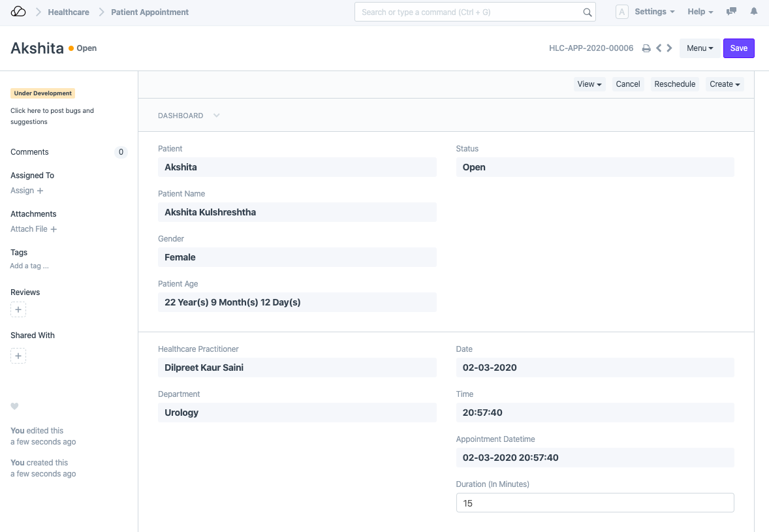Click the Duration (In Minutes) field
Screen dimensions: 769x532
point(595,503)
